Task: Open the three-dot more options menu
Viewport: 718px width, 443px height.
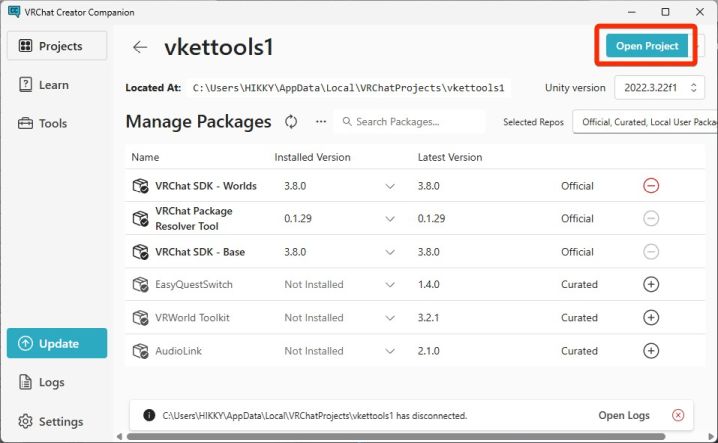Action: coord(321,122)
